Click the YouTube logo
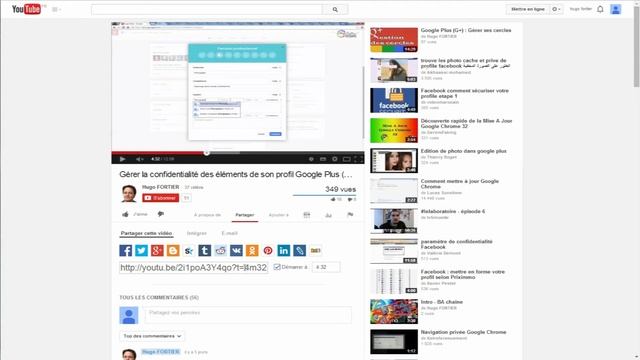 [27, 9]
